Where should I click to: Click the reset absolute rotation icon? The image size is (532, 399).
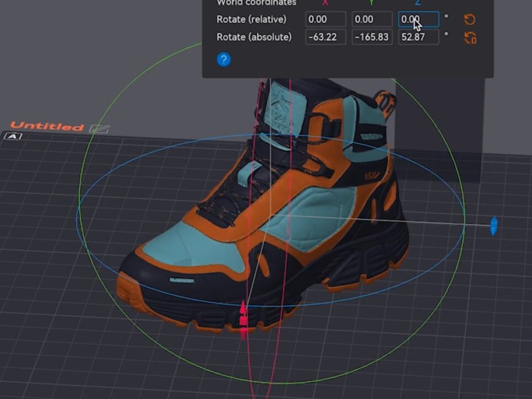pyautogui.click(x=470, y=37)
